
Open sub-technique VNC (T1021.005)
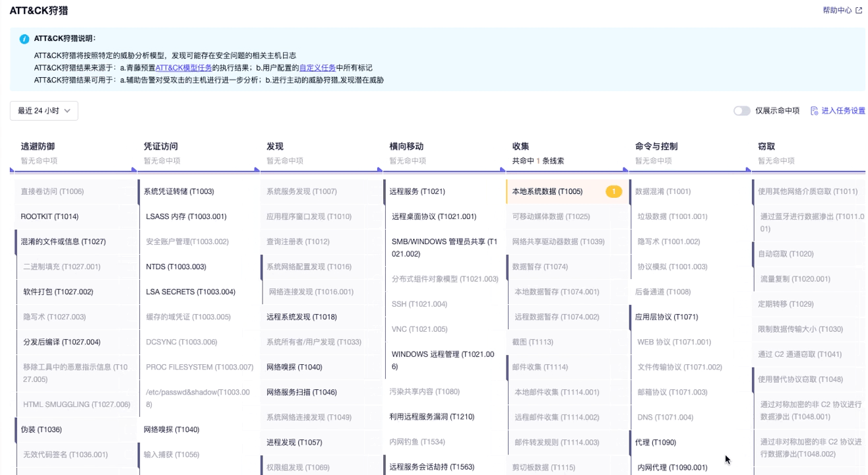tap(419, 330)
